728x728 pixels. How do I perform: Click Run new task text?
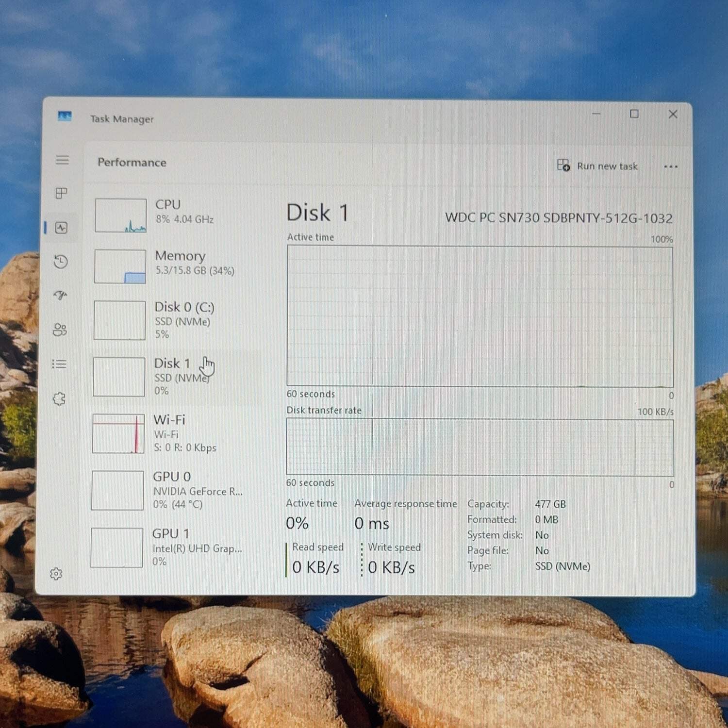click(607, 166)
